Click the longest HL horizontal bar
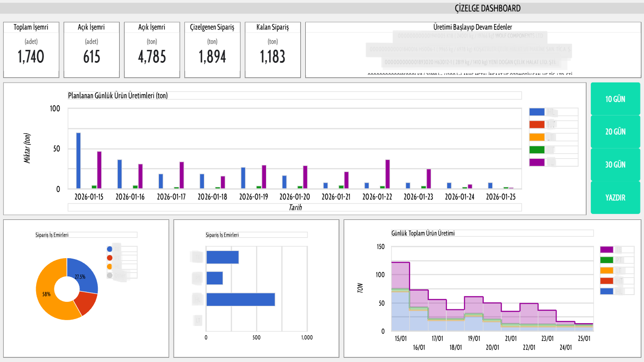Image resolution: width=644 pixels, height=362 pixels. (x=241, y=299)
